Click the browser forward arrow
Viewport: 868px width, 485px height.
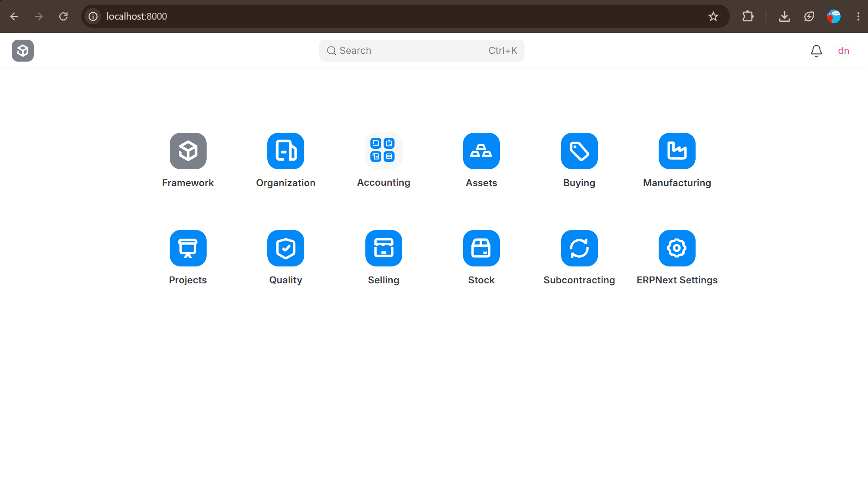39,16
